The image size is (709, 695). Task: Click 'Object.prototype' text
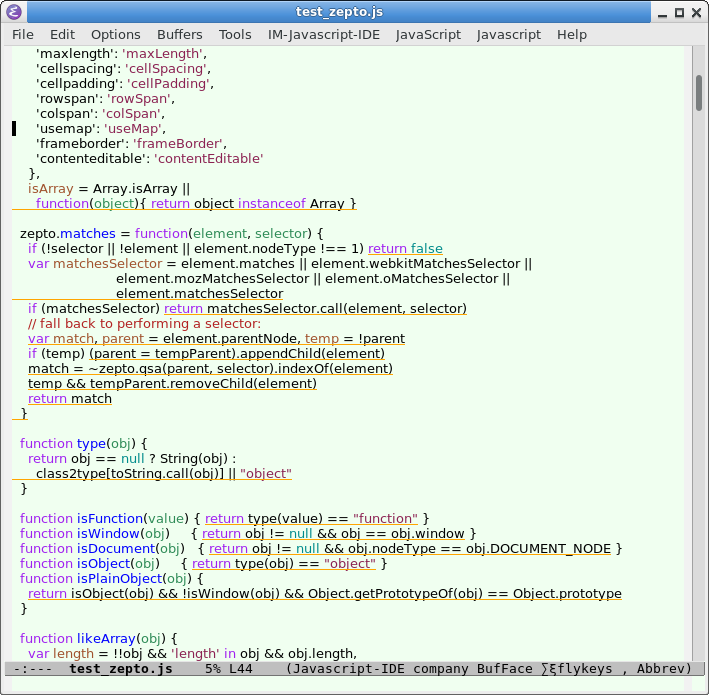pyautogui.click(x=567, y=593)
